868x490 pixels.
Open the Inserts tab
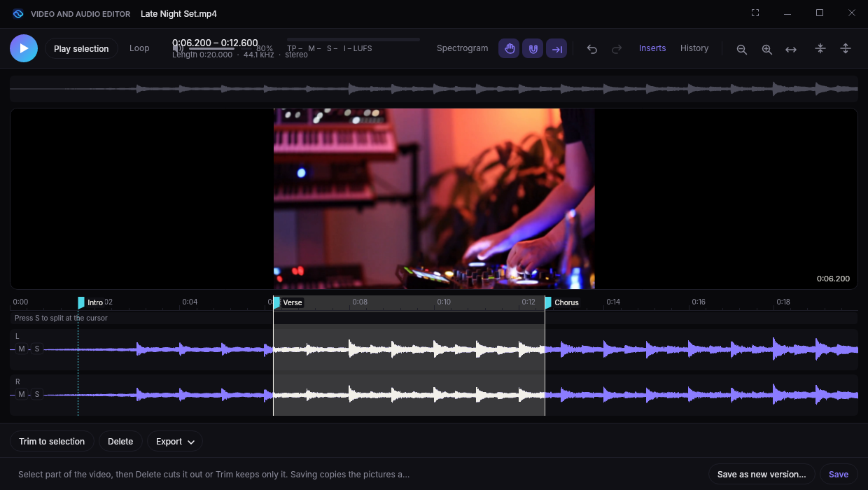point(652,48)
